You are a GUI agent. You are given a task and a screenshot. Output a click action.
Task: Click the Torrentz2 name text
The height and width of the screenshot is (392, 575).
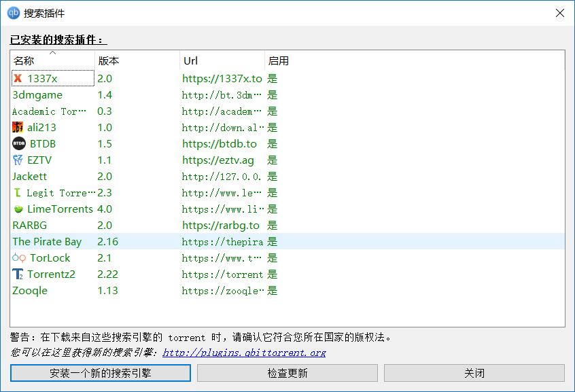tap(51, 274)
